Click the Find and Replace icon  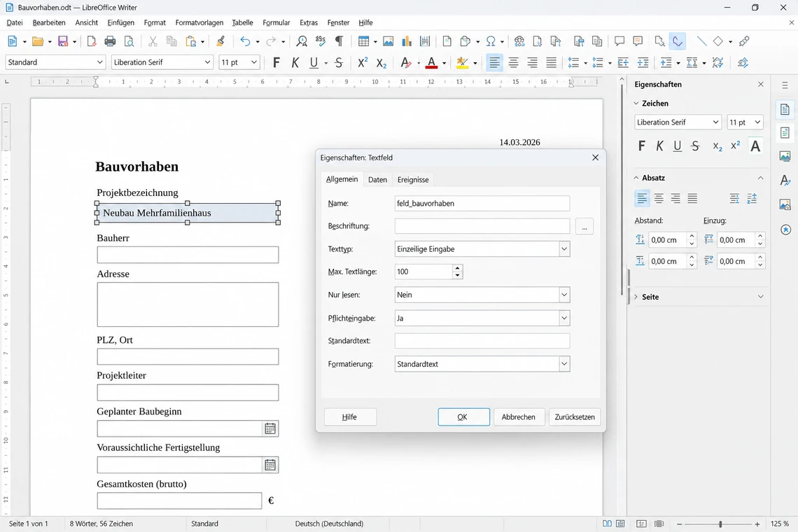click(302, 41)
